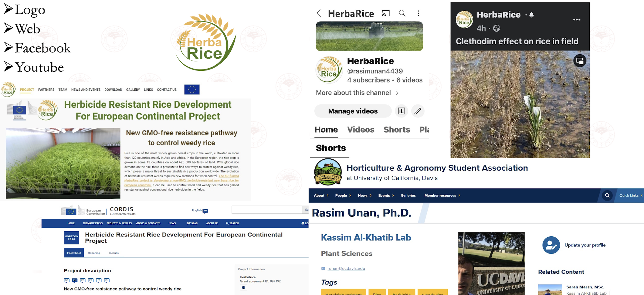Screen dimensions: 644x295
Task: Open YouTube channel search magnifier
Action: point(402,13)
